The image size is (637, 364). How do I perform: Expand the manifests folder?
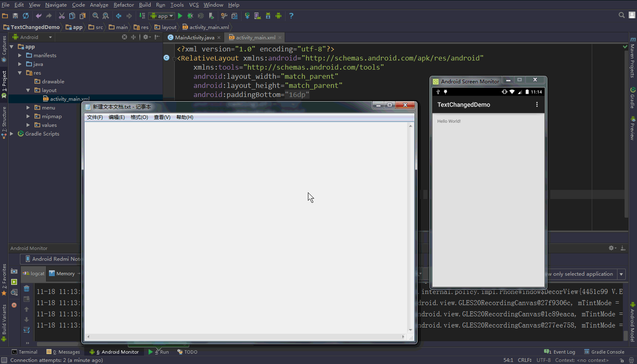tap(20, 55)
